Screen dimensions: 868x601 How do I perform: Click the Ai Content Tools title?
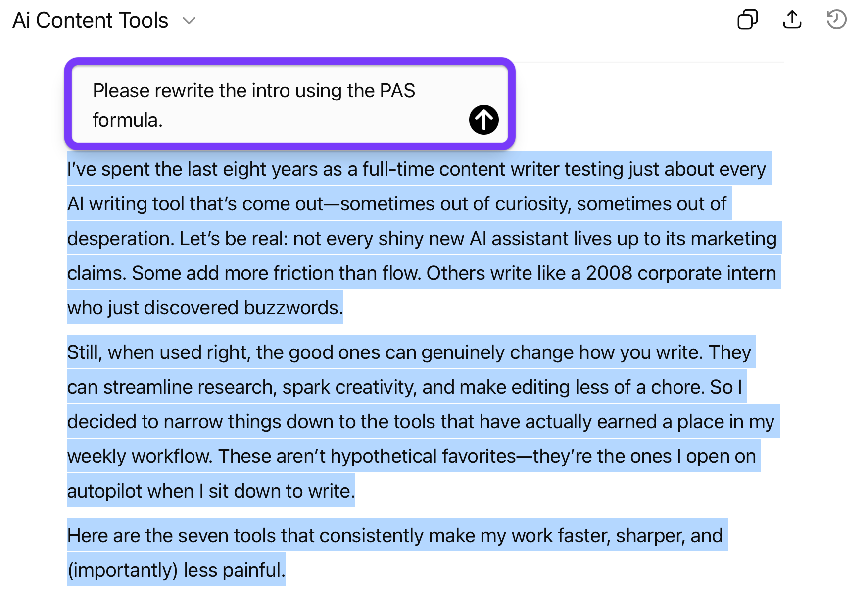[91, 21]
